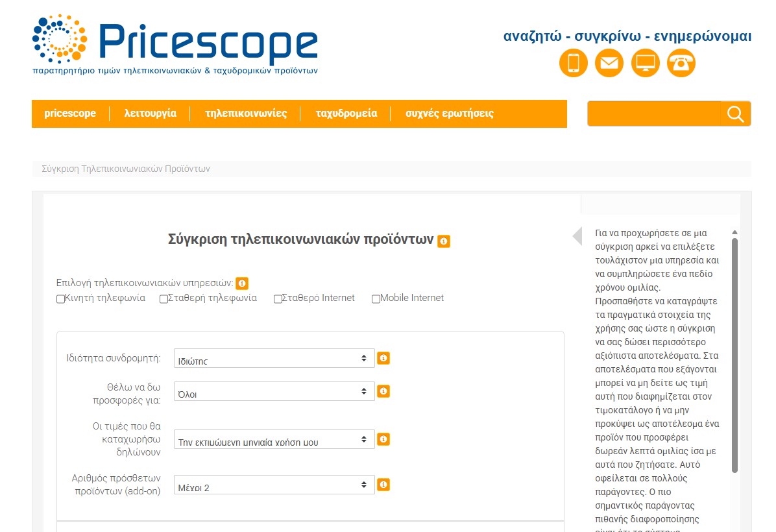Screen dimensions: 776x532
Task: Click the Σύγκριση Τηλεπικοινωνιακών Προϊόντων breadcrumb
Action: point(126,169)
